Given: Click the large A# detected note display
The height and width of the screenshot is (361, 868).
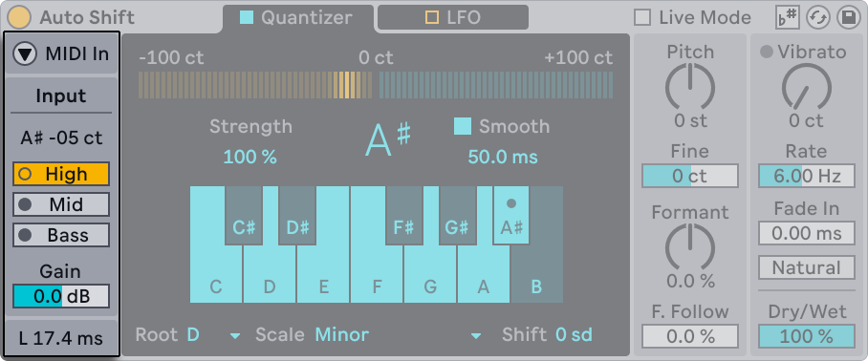Looking at the screenshot, I should click(x=387, y=140).
